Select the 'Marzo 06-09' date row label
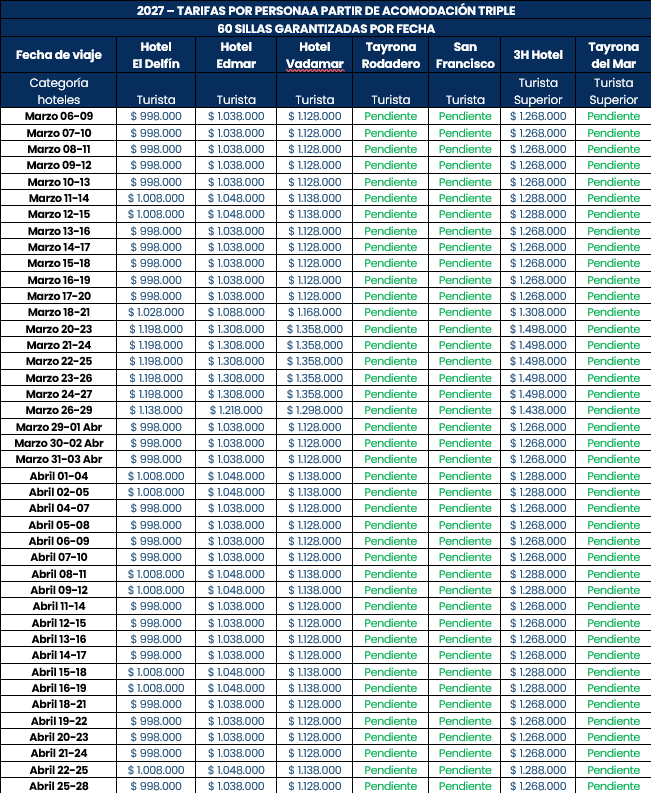This screenshot has width=651, height=793. tap(59, 116)
